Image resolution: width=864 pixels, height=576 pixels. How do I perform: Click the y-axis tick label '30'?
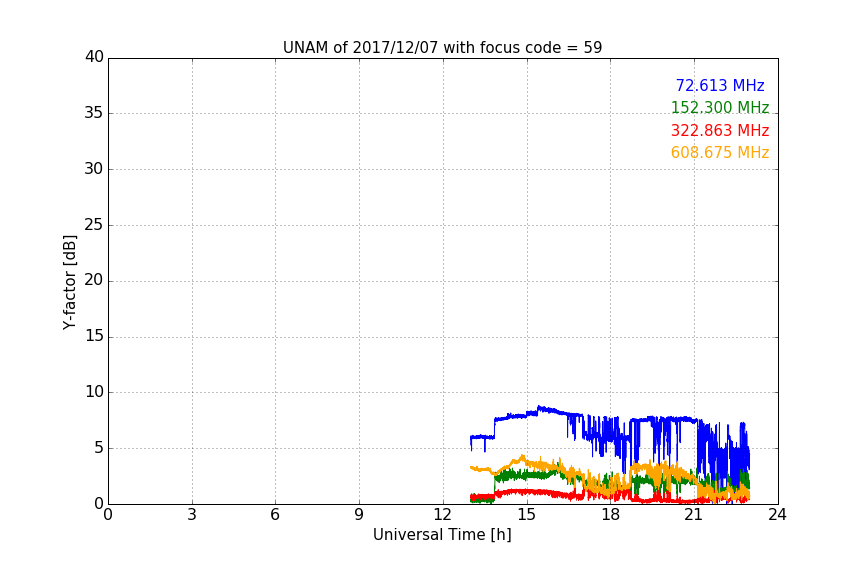[94, 169]
